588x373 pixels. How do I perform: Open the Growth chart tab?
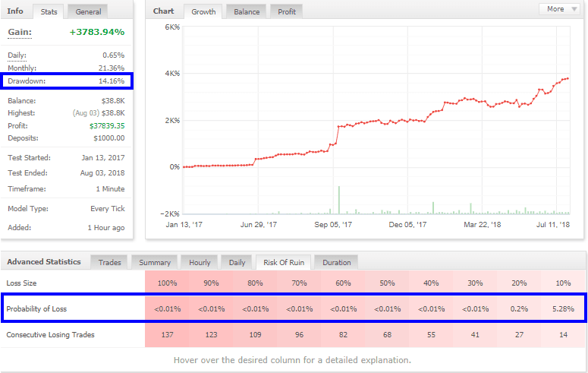pos(203,11)
